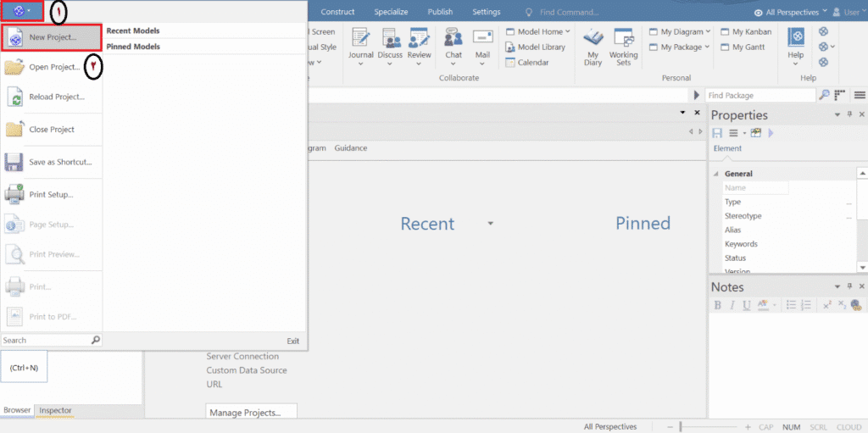Pin the Properties panel
The height and width of the screenshot is (433, 868).
[849, 114]
